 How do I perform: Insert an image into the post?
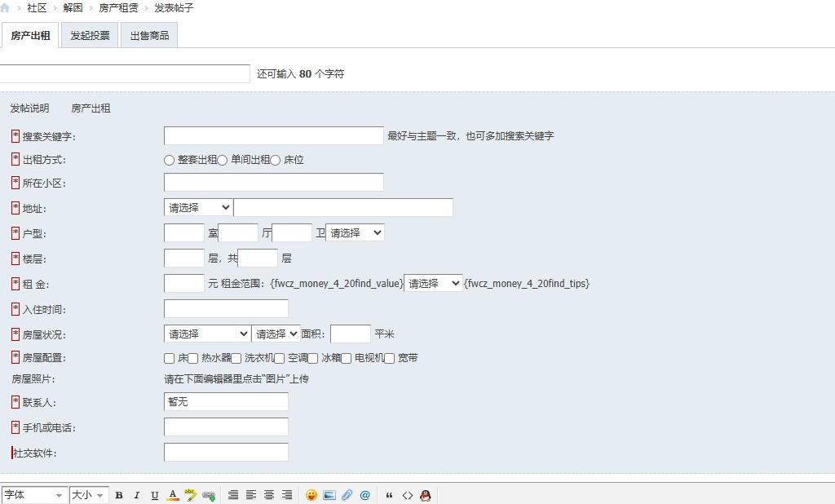point(329,495)
